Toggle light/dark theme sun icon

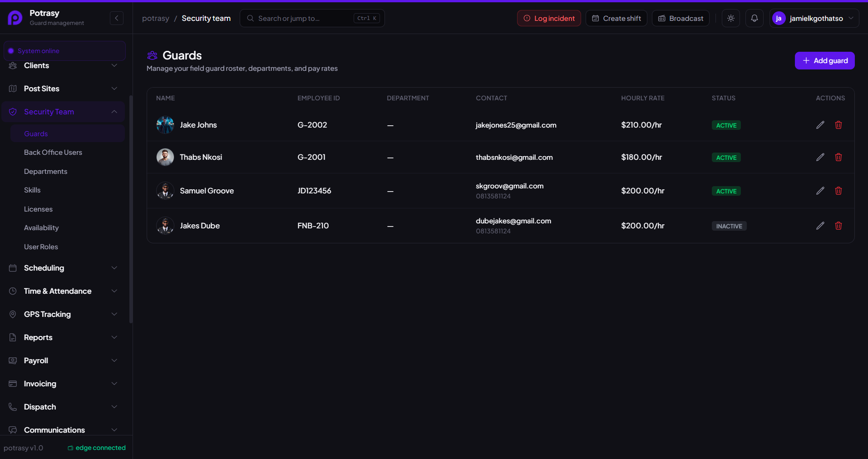pos(731,18)
